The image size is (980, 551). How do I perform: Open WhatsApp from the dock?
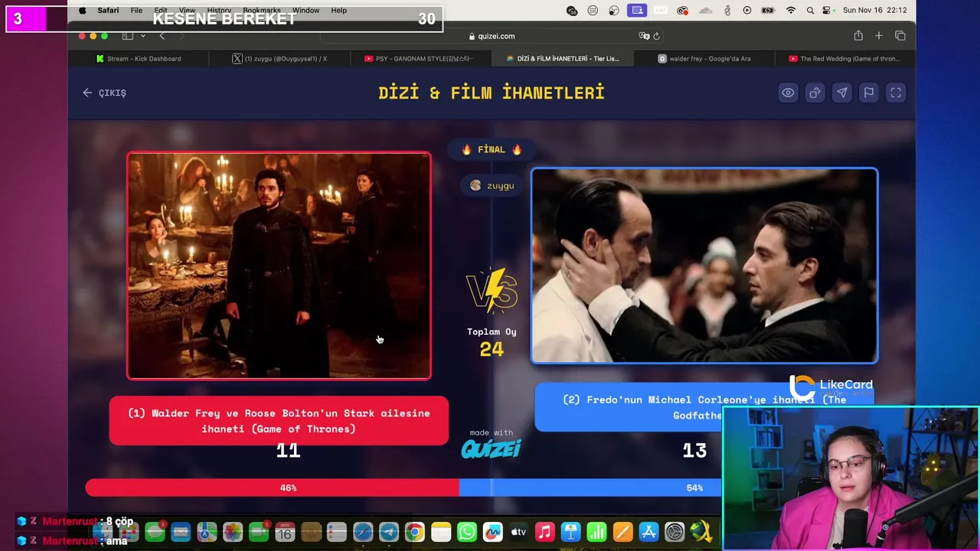click(x=467, y=532)
